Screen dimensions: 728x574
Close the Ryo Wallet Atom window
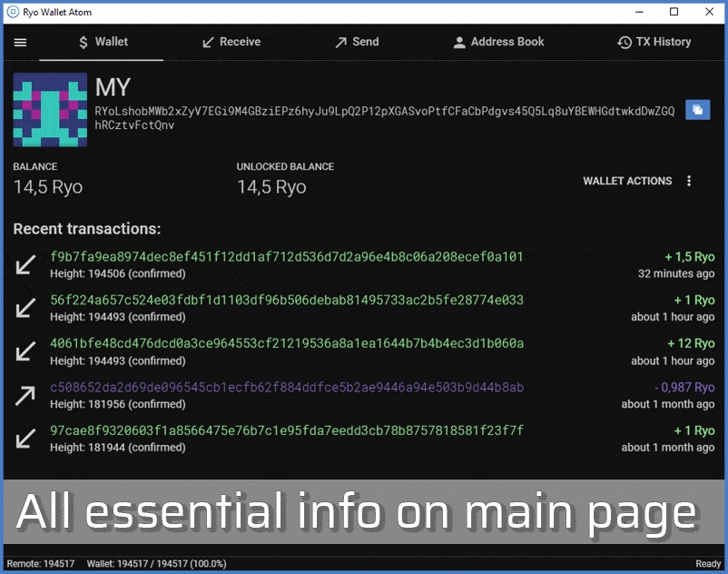[x=710, y=12]
